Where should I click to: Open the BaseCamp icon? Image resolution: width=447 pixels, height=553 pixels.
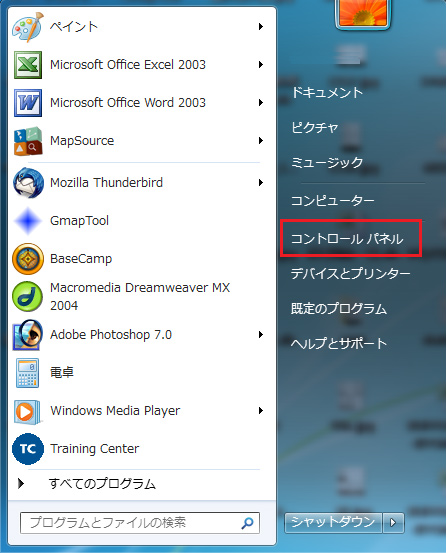point(28,259)
